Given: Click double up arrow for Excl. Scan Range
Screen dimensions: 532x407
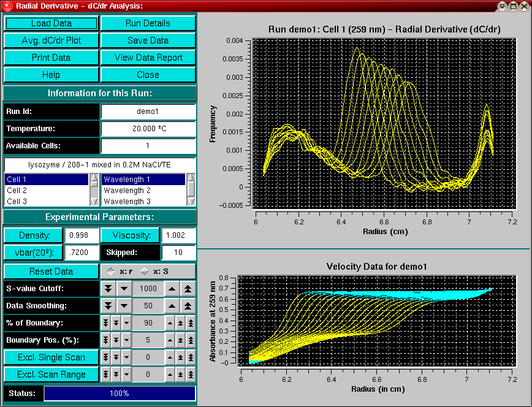Looking at the screenshot, I should click(181, 375).
